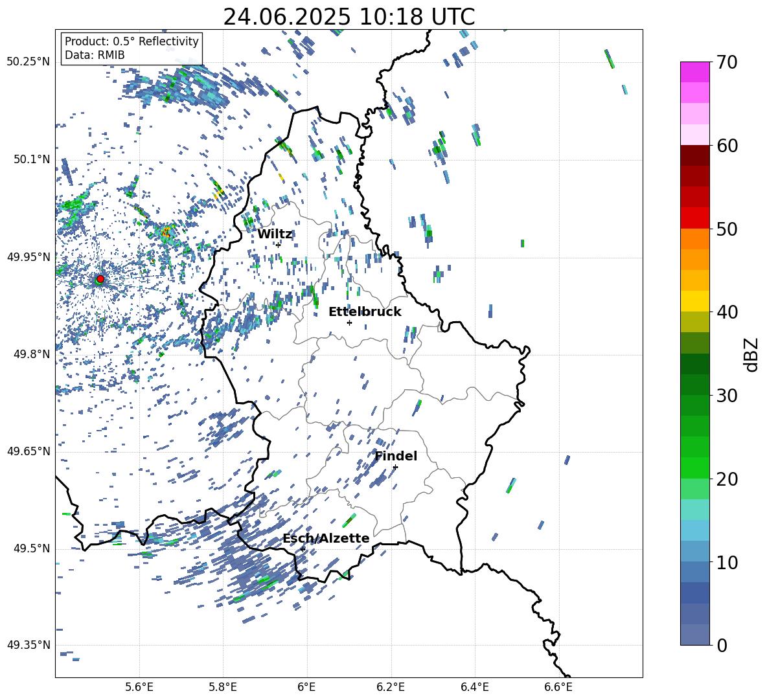The image size is (767, 700).
Task: Click the 49.8°N latitude tick label
Action: (31, 354)
